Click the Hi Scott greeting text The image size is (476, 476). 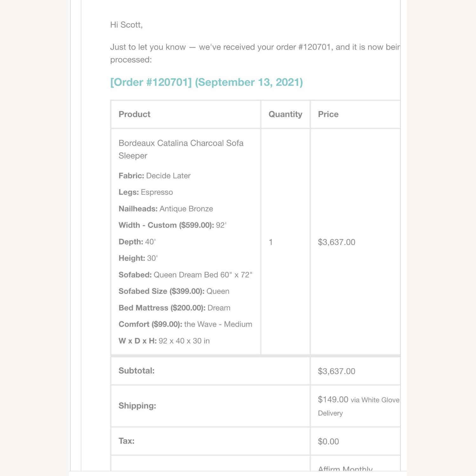126,25
